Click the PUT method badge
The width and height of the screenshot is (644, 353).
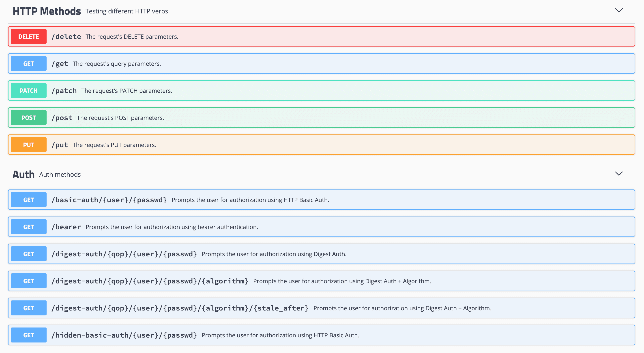coord(28,145)
